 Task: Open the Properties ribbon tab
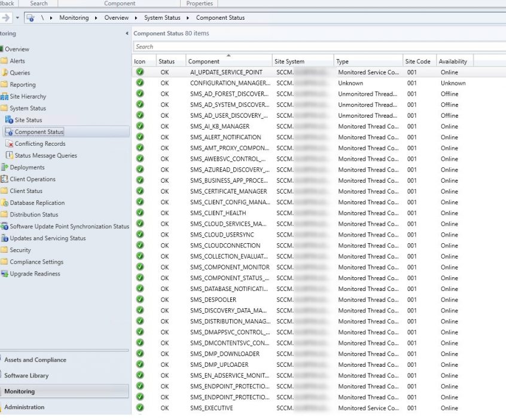[x=199, y=3]
